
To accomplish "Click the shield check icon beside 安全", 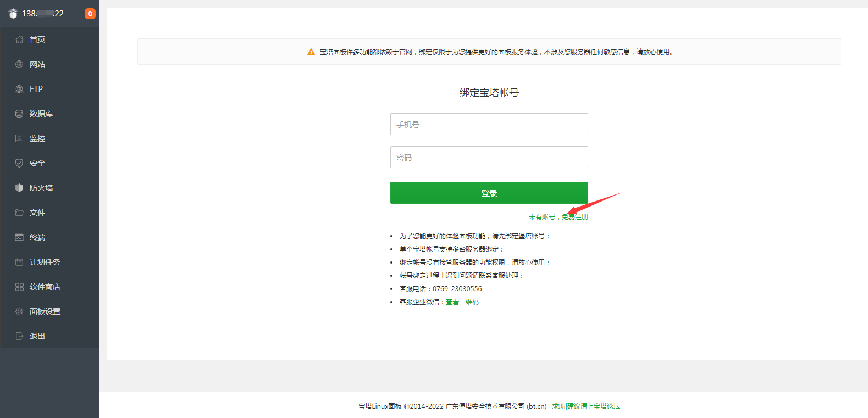I will tap(19, 163).
